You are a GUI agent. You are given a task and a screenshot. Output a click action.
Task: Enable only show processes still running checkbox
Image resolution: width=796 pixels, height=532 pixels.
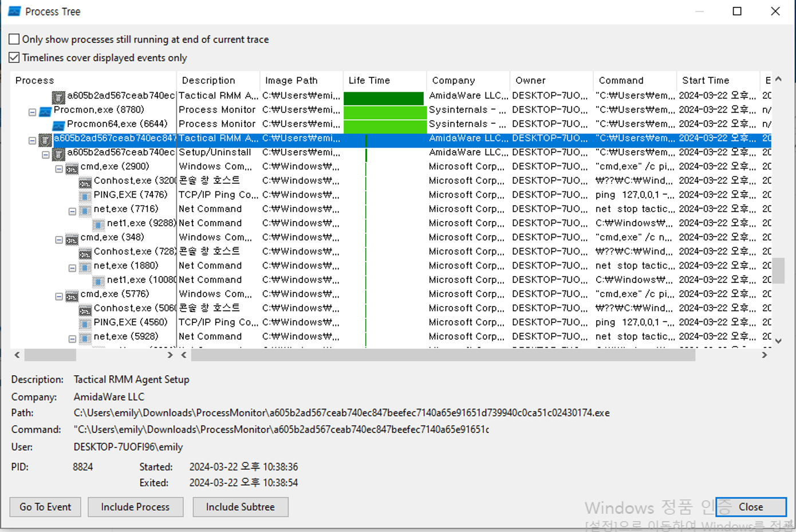[x=14, y=40]
